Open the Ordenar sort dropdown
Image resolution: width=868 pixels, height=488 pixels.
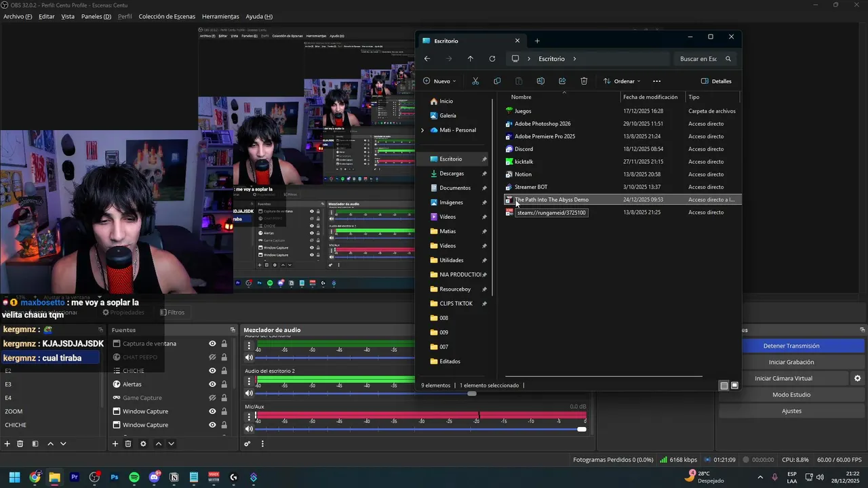click(622, 81)
